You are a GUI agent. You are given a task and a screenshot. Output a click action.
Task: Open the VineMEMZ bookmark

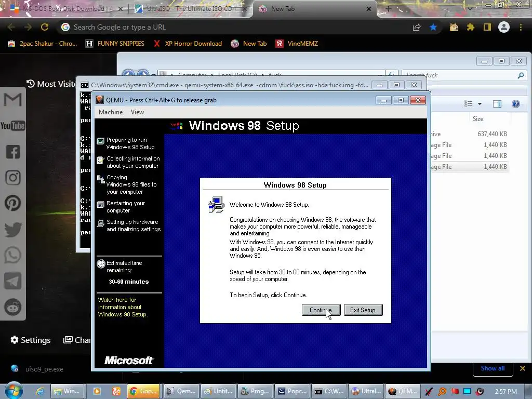pyautogui.click(x=297, y=44)
